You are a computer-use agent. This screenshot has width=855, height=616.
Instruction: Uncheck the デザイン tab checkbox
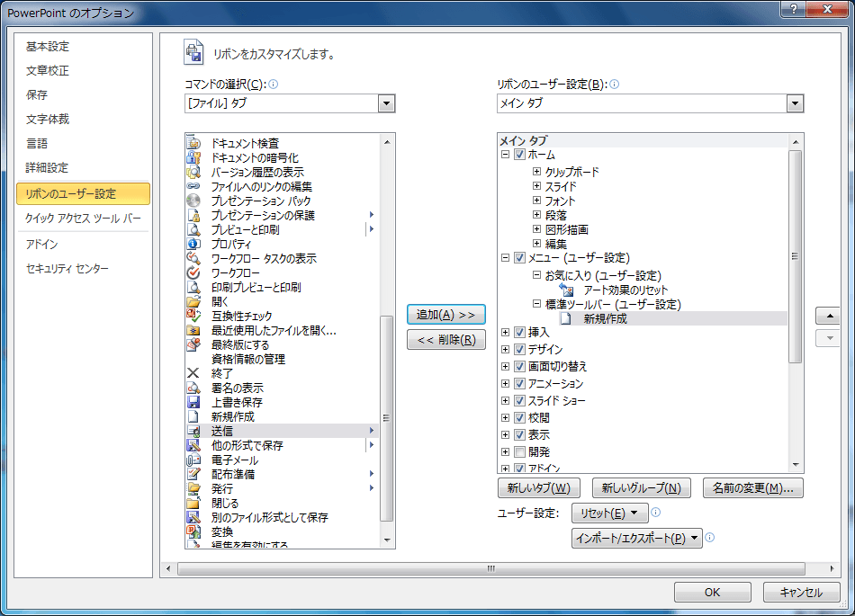click(519, 349)
